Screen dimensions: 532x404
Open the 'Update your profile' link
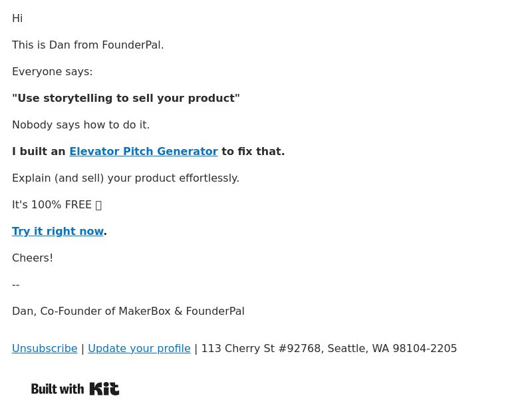click(139, 348)
